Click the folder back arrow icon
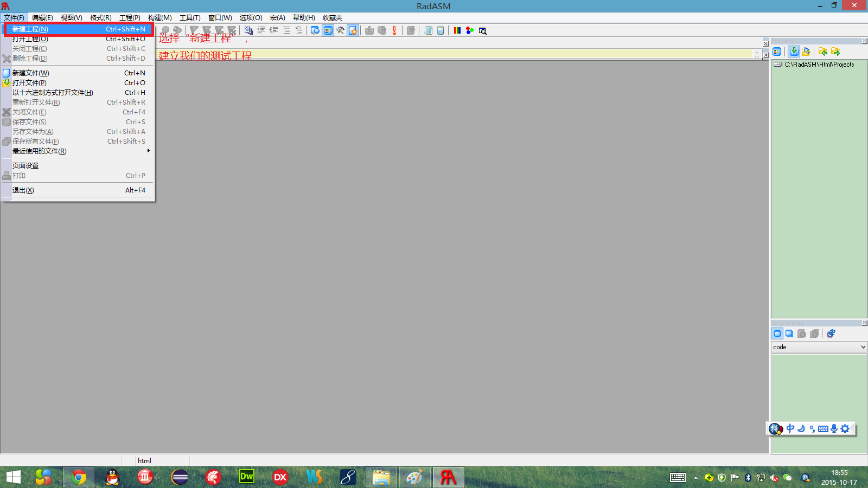Image resolution: width=868 pixels, height=488 pixels. click(x=823, y=52)
